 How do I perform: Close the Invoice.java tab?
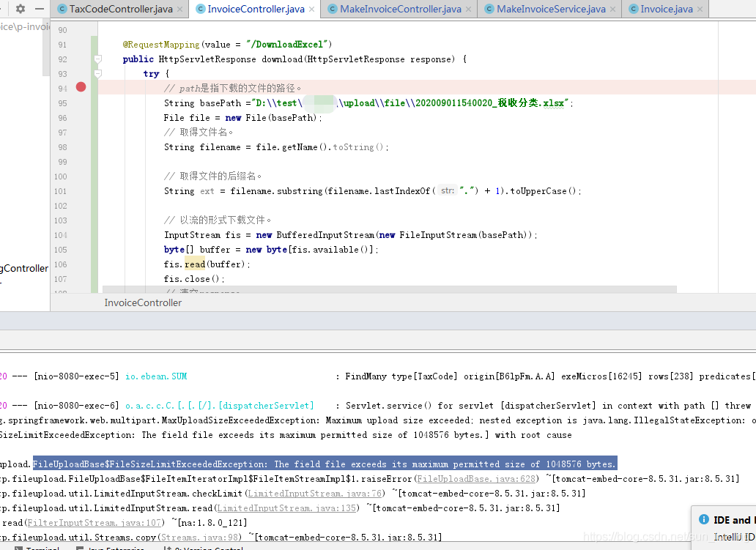click(x=700, y=10)
